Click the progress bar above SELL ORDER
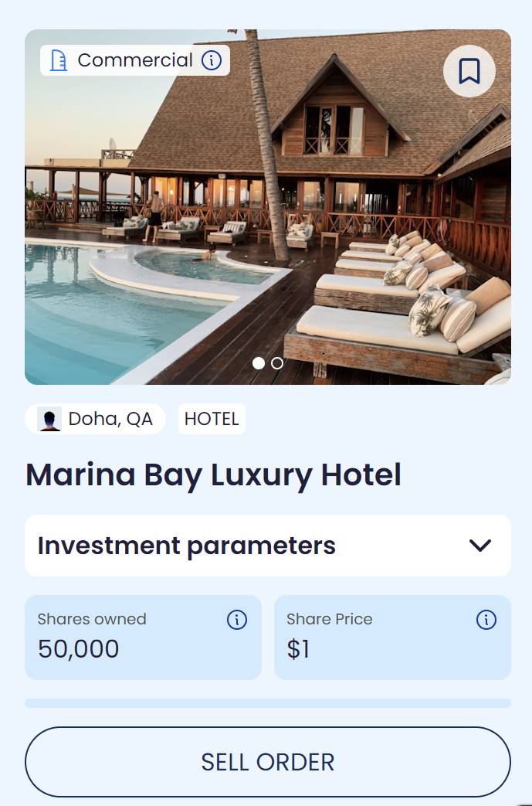Viewport: 532px width, 806px height. (267, 703)
